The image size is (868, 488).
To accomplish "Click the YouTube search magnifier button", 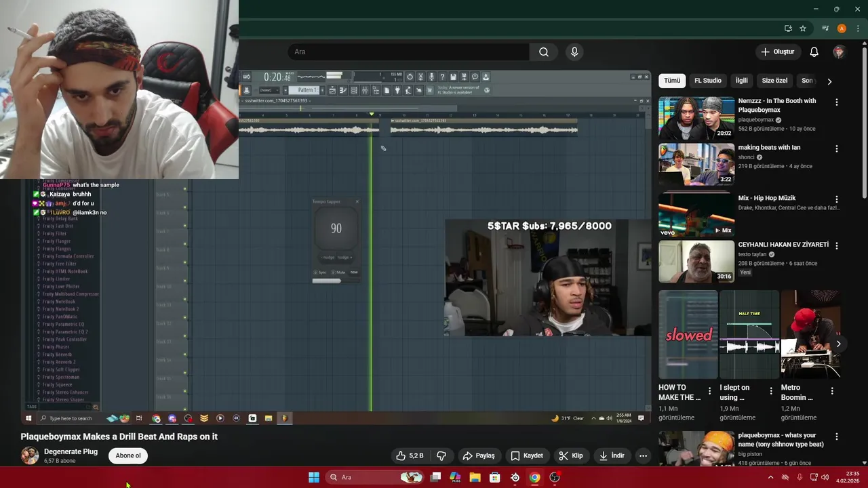I will 544,52.
